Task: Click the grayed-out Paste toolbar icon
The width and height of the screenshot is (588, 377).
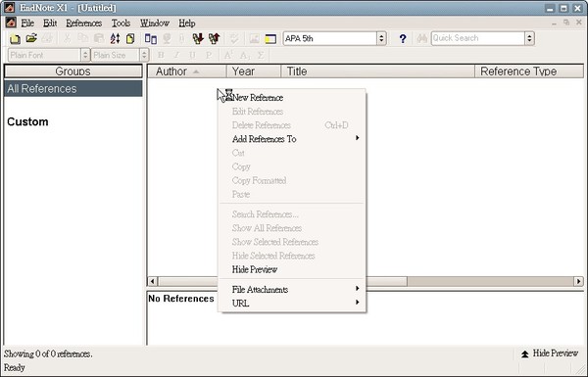Action: (99, 38)
